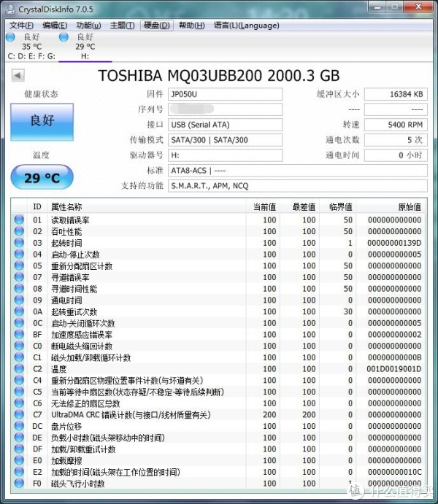Image resolution: width=438 pixels, height=504 pixels.
Task: Click status circle for attribute C7 UltraDMA CRC
Action: point(19,414)
